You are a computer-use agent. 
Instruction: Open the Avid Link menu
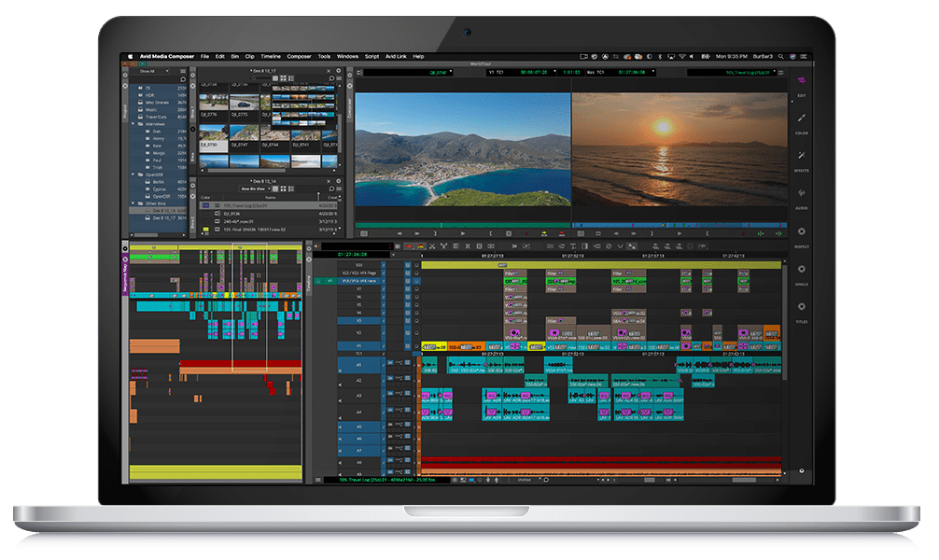click(396, 56)
